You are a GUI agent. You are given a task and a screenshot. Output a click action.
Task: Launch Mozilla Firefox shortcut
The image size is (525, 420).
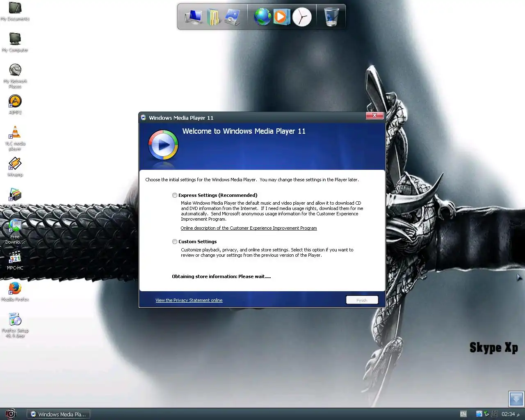(15, 292)
